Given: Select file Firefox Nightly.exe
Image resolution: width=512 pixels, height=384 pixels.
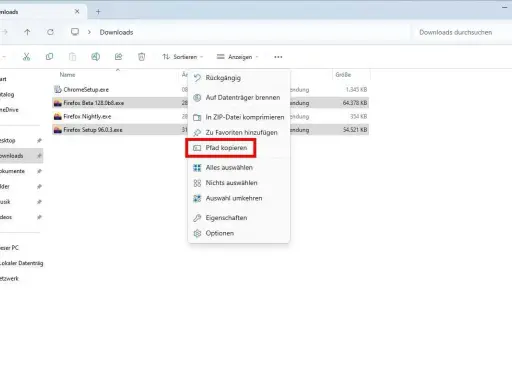Looking at the screenshot, I should click(87, 116).
